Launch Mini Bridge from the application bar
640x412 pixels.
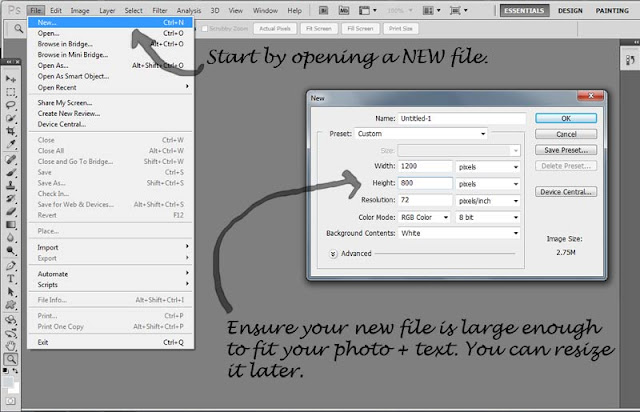pos(344,10)
